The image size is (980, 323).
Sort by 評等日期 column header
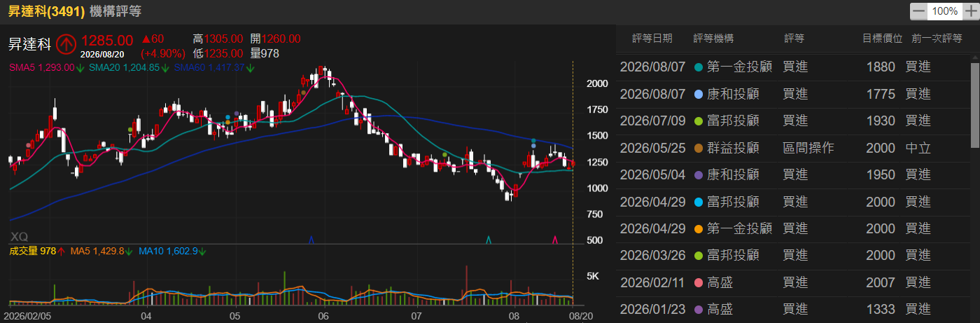(652, 39)
